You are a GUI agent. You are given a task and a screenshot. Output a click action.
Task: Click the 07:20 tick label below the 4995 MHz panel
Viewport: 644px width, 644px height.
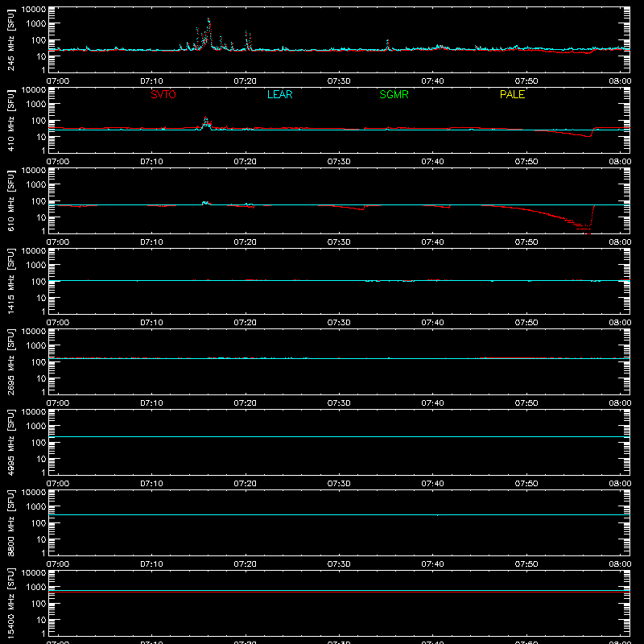(x=246, y=484)
